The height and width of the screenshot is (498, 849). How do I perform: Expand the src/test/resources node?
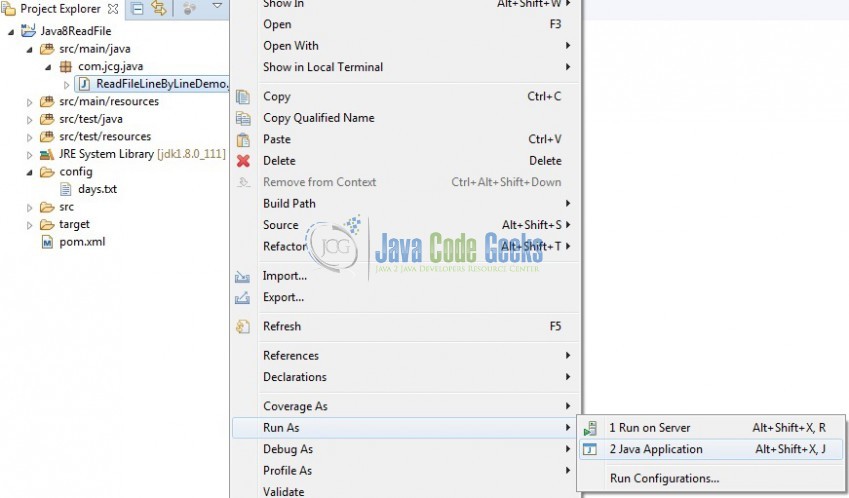coord(29,137)
